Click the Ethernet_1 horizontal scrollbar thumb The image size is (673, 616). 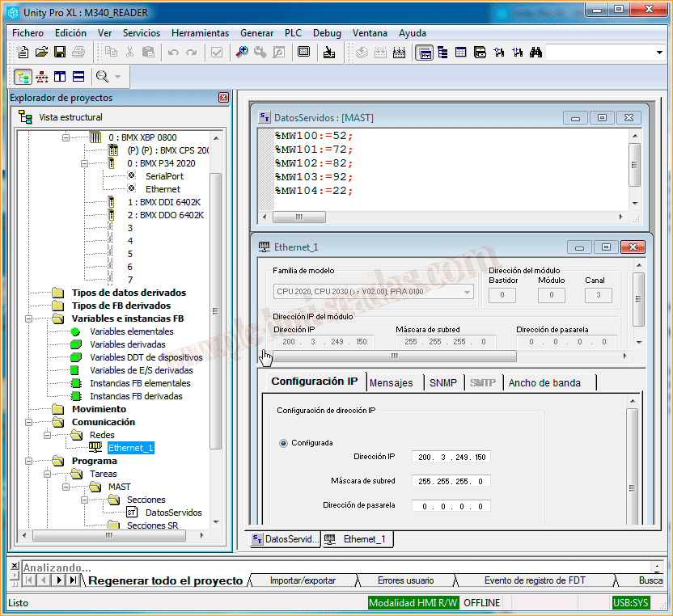coord(395,356)
